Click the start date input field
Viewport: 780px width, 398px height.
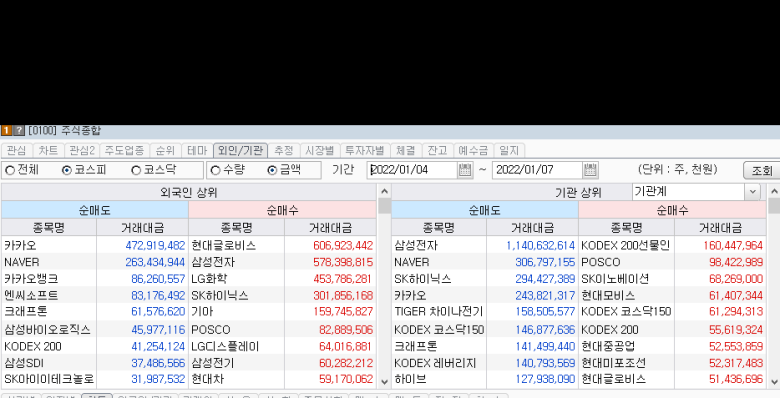click(x=413, y=170)
